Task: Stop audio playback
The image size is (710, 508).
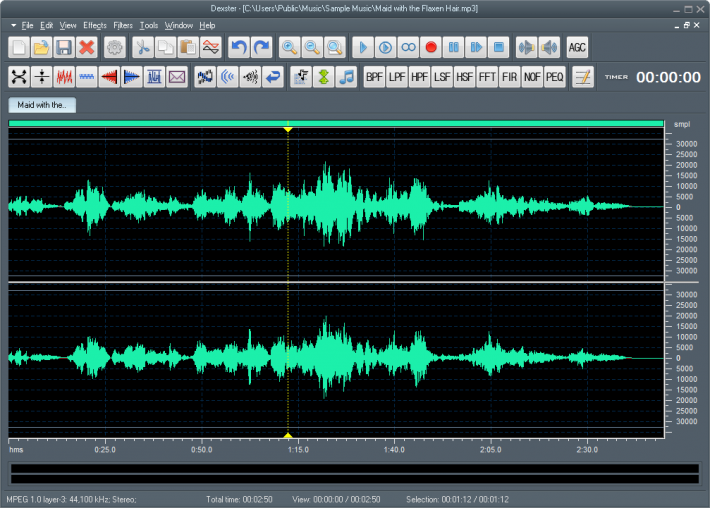Action: point(499,48)
